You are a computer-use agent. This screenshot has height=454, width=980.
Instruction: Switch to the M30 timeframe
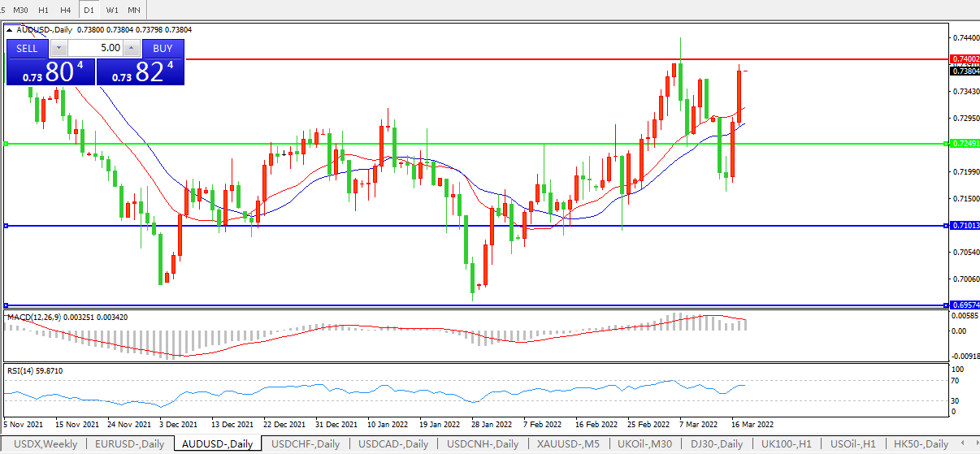(21, 10)
